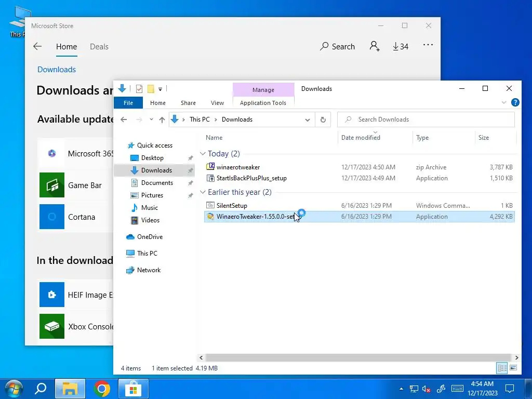The height and width of the screenshot is (399, 532).
Task: Expand the ribbon with the chevron
Action: pyautogui.click(x=504, y=102)
